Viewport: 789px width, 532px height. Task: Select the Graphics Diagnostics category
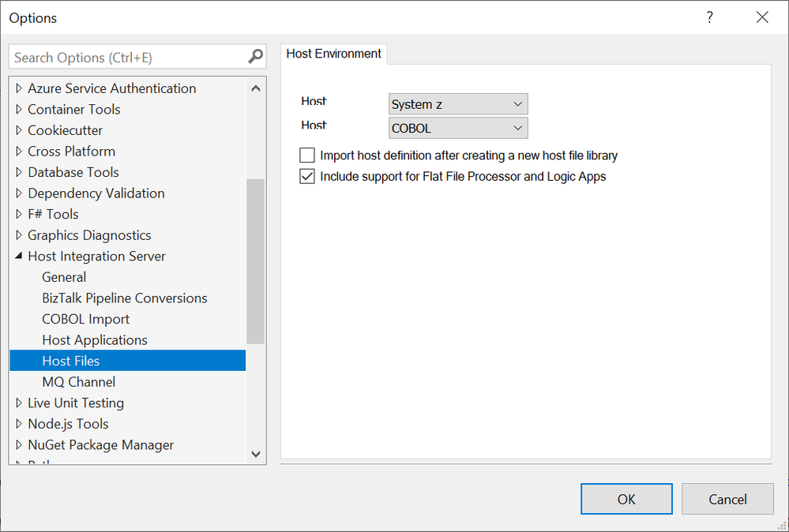pyautogui.click(x=89, y=235)
